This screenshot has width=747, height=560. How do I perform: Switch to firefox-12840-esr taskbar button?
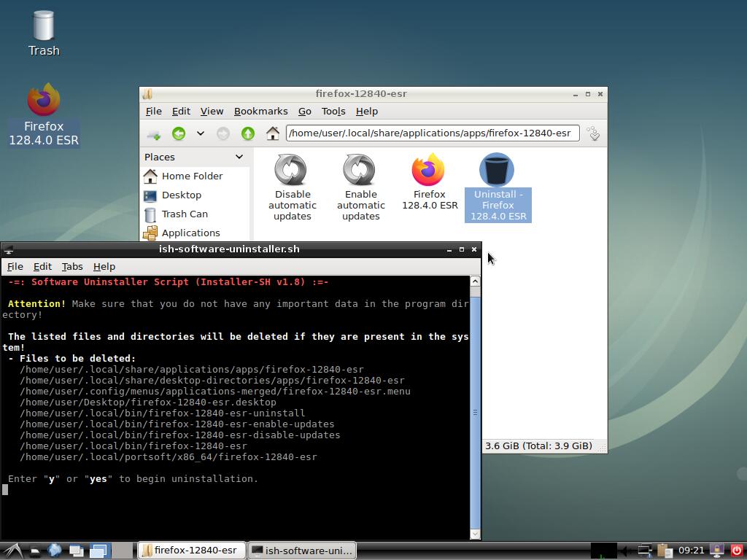pos(190,551)
